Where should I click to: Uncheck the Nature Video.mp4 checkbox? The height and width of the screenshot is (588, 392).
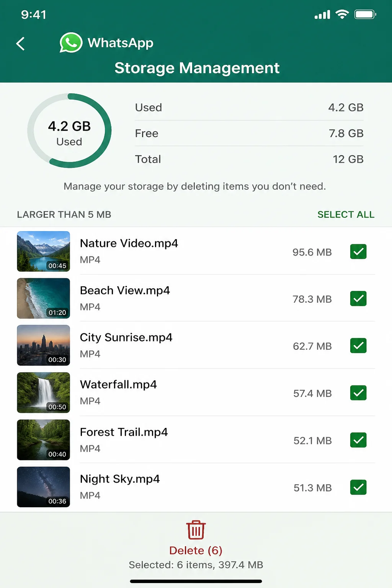358,252
